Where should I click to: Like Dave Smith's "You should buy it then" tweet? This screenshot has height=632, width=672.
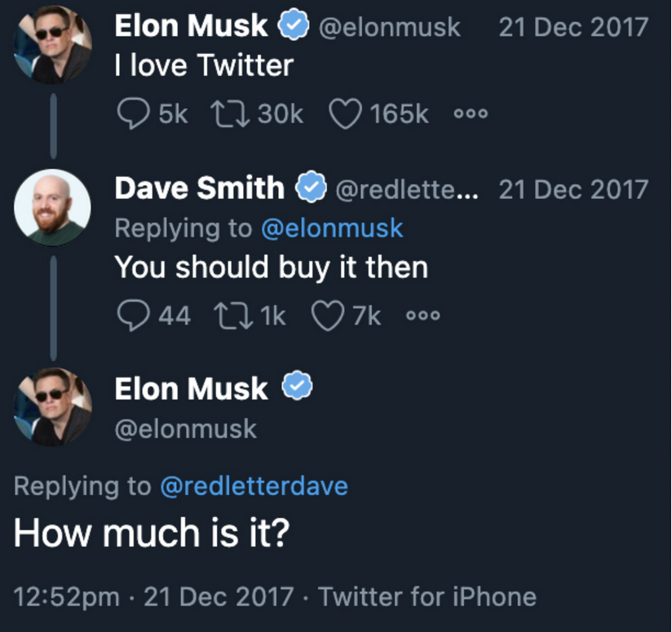[327, 316]
